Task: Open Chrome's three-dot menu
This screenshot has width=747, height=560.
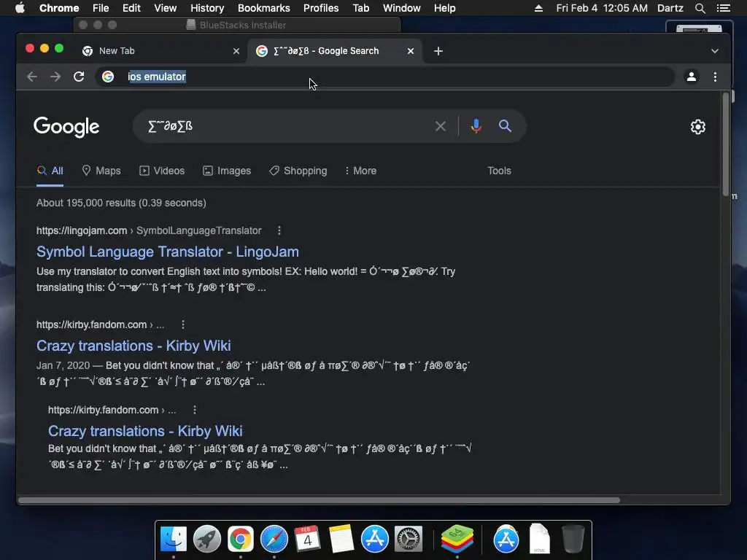Action: click(x=715, y=77)
